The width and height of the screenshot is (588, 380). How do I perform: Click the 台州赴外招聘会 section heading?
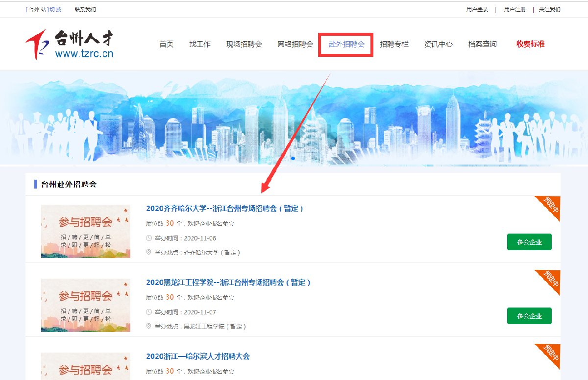coord(69,184)
